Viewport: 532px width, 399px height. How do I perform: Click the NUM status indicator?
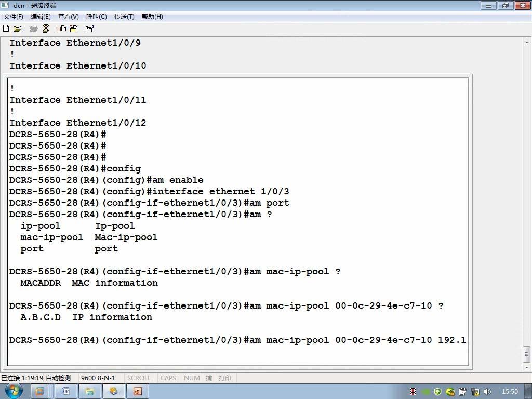point(192,378)
